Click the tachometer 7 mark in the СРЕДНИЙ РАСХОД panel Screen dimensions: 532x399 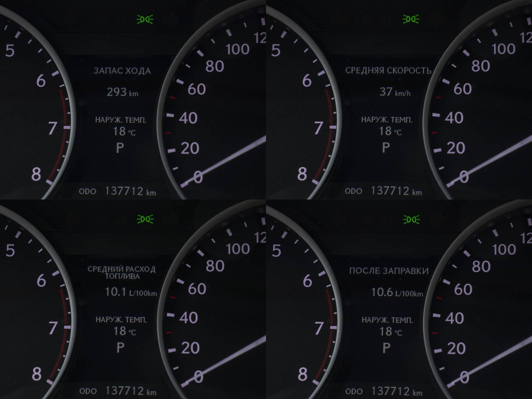[x=53, y=328]
